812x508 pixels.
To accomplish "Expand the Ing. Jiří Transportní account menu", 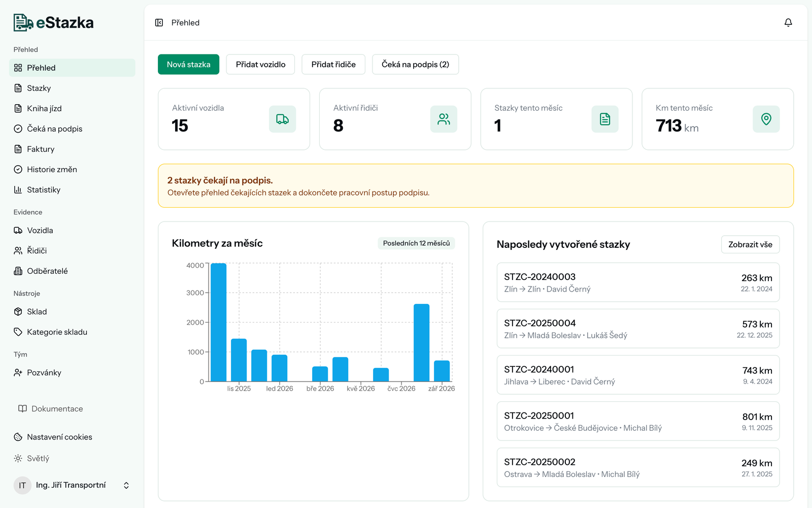I will pyautogui.click(x=72, y=485).
